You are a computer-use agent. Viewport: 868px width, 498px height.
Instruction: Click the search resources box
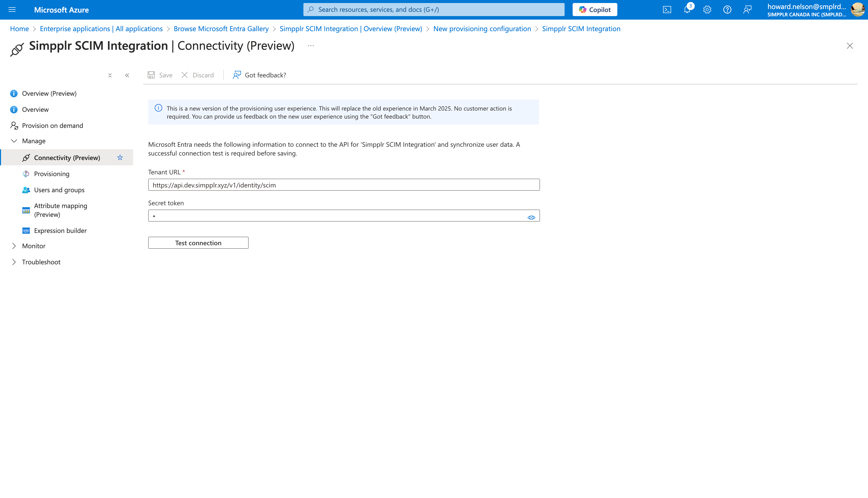click(434, 10)
